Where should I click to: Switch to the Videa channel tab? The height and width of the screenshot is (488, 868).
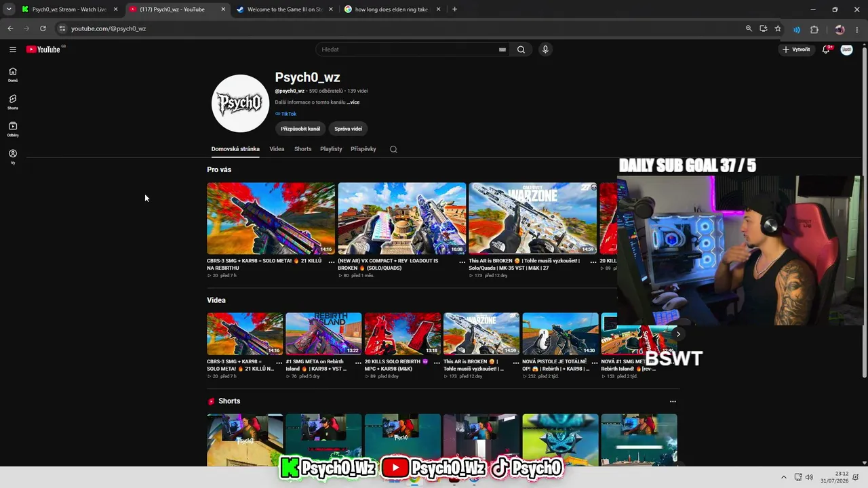[x=277, y=149]
